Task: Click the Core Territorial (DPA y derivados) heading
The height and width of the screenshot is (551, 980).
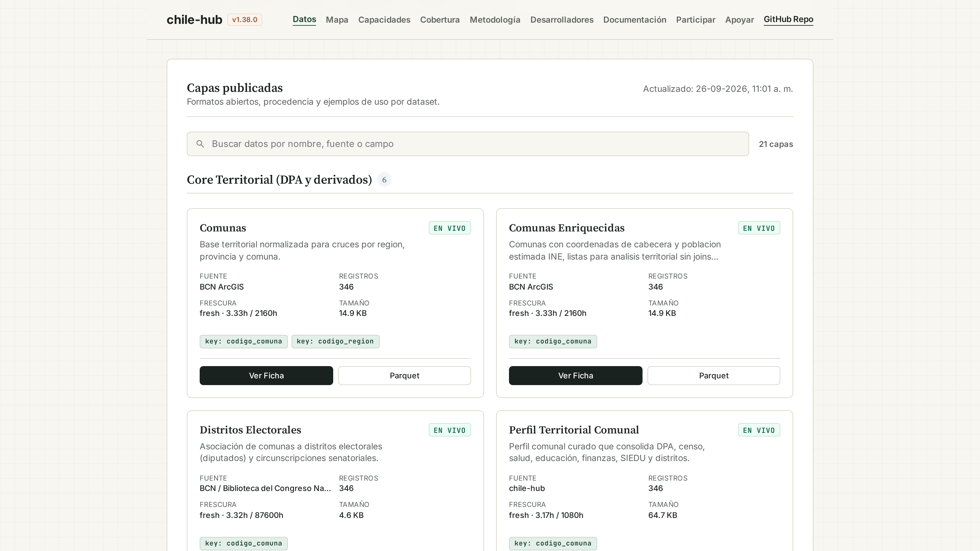Action: [x=279, y=180]
